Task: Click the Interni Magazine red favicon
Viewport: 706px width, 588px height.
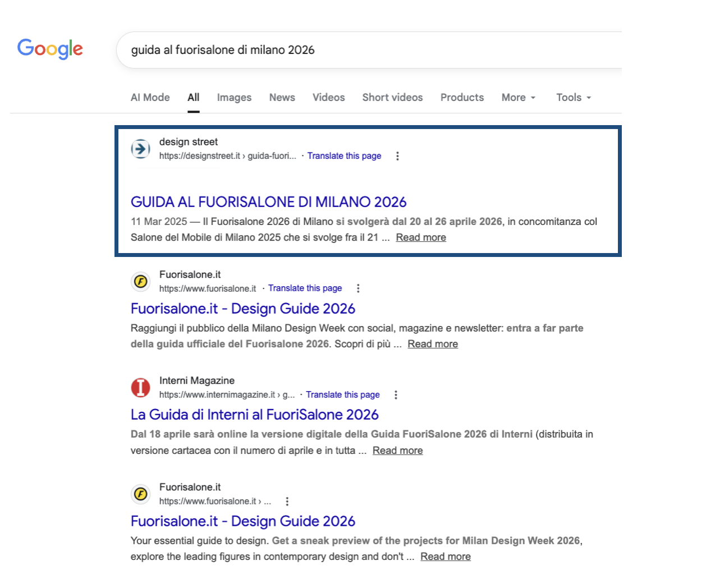Action: (x=140, y=387)
